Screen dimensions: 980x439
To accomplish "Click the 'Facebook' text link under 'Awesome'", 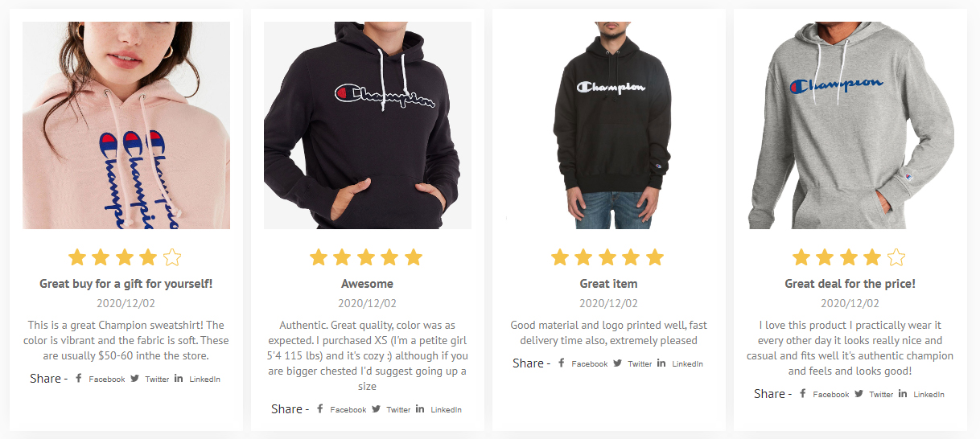I will [x=348, y=409].
